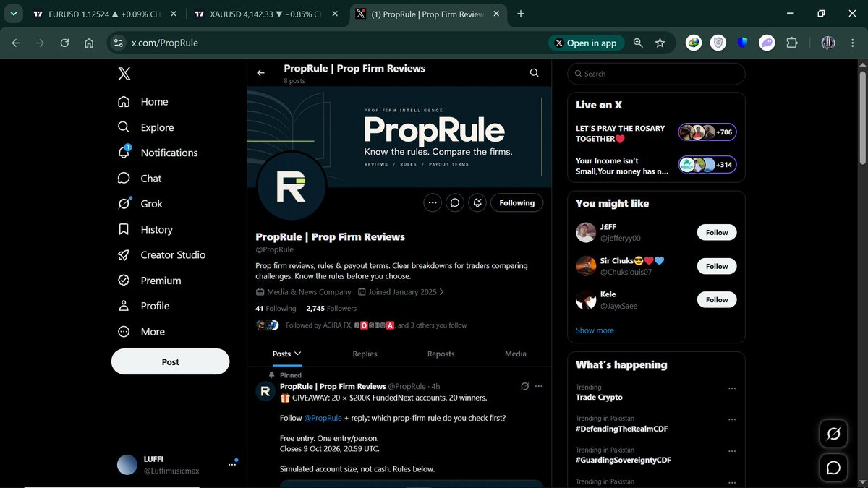Viewport: 868px width, 488px height.
Task: Follow Kele @JayxSaee
Action: click(x=717, y=299)
